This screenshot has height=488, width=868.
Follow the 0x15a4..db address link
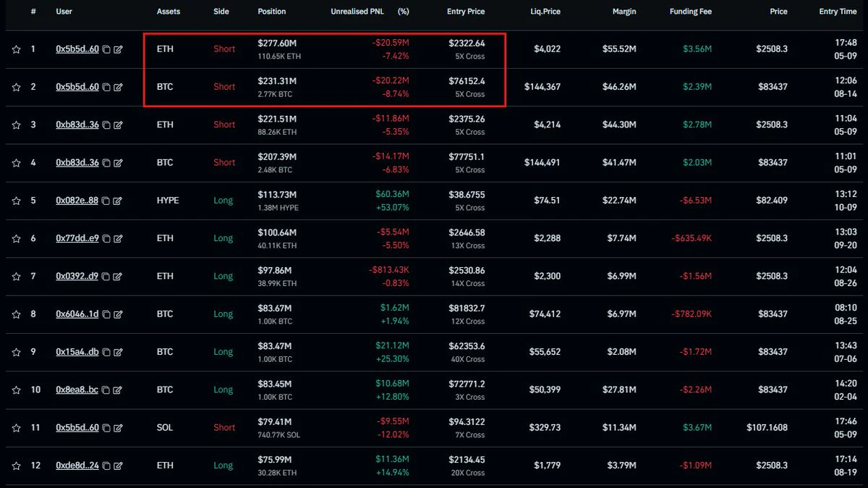click(77, 352)
